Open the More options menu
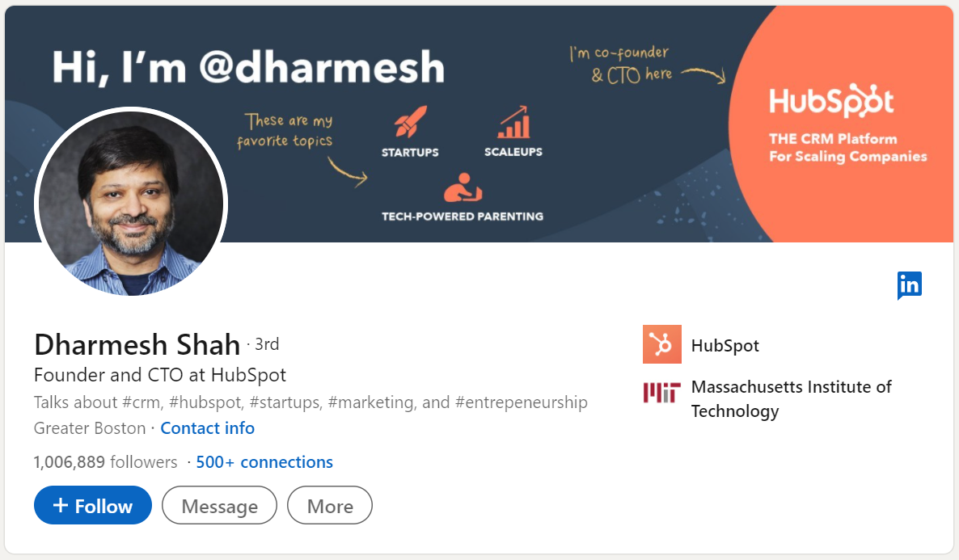Screen dimensions: 959x560 (329, 504)
